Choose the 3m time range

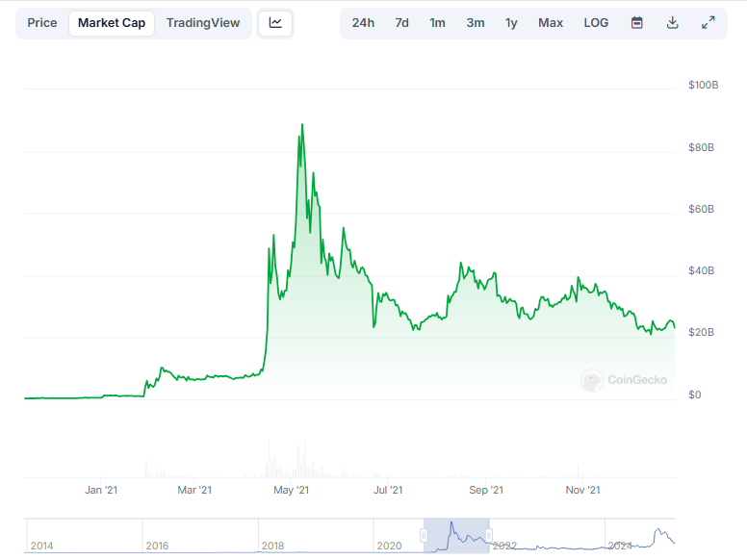(476, 23)
